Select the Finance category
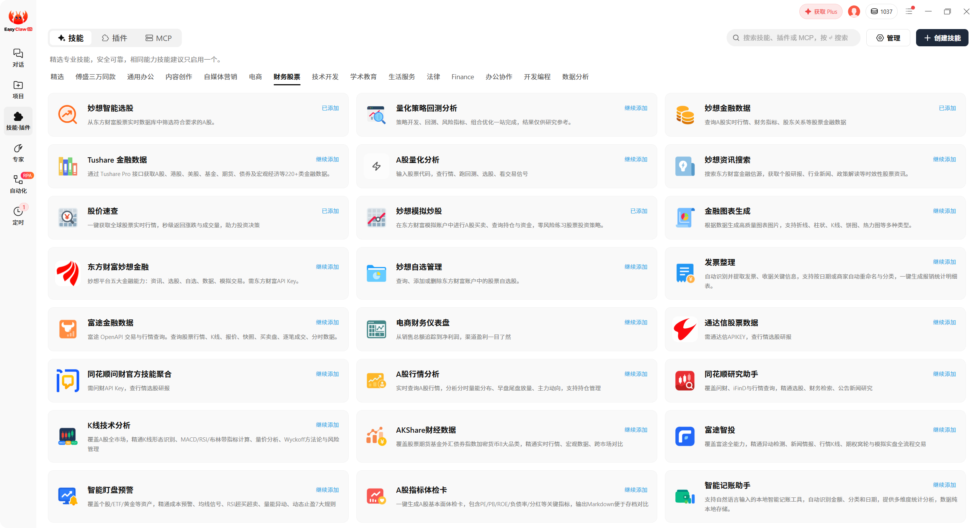This screenshot has width=980, height=528. tap(462, 77)
